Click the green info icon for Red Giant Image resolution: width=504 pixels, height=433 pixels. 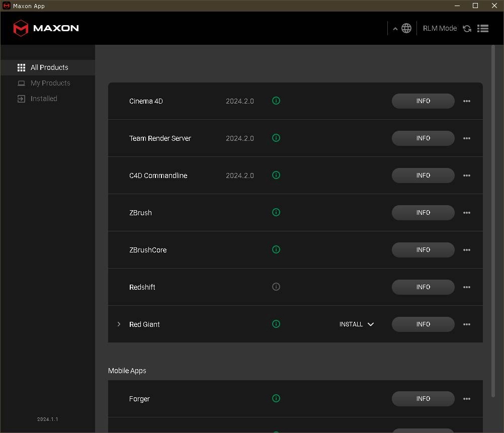[276, 324]
